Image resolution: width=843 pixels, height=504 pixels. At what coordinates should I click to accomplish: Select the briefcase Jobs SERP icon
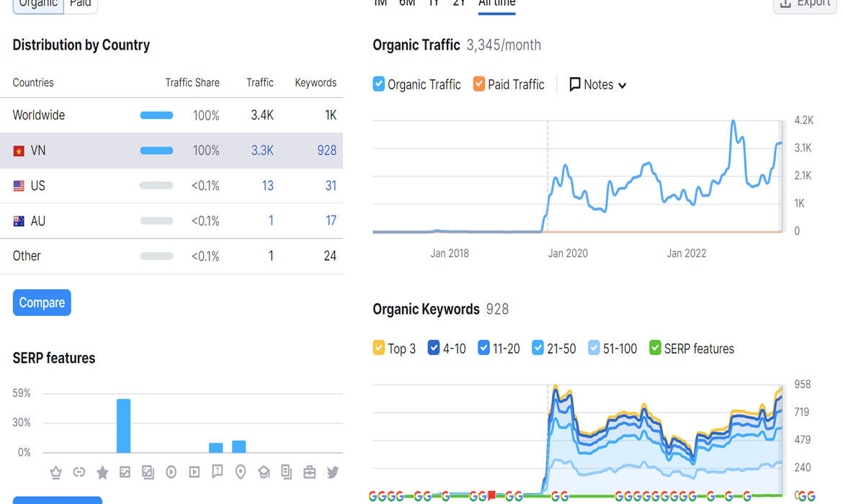tap(310, 472)
